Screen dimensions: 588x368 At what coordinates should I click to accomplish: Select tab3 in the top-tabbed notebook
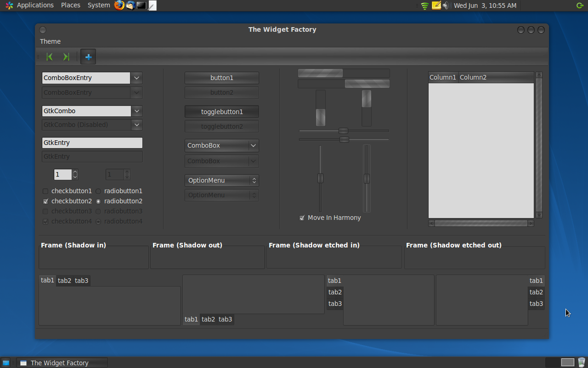tap(82, 281)
